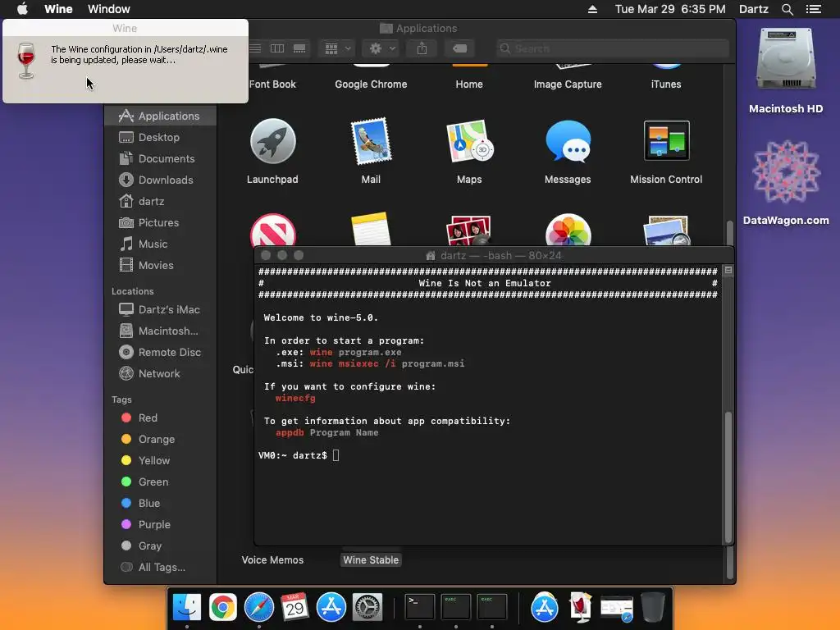Click the Edit Tags toolbar button
The image size is (840, 630).
pos(459,48)
